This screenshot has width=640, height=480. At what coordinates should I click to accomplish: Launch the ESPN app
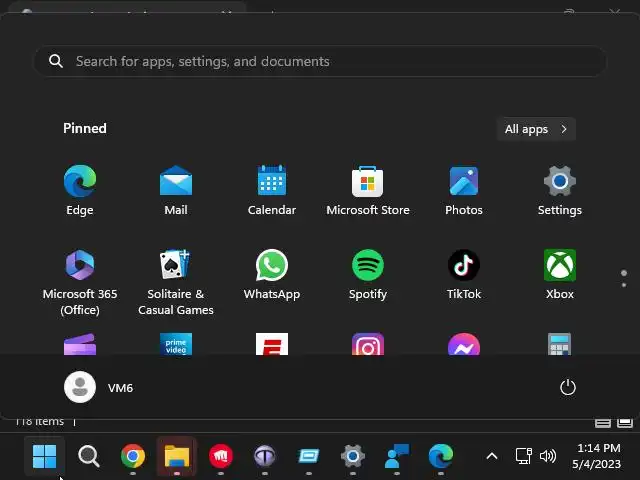click(x=272, y=344)
